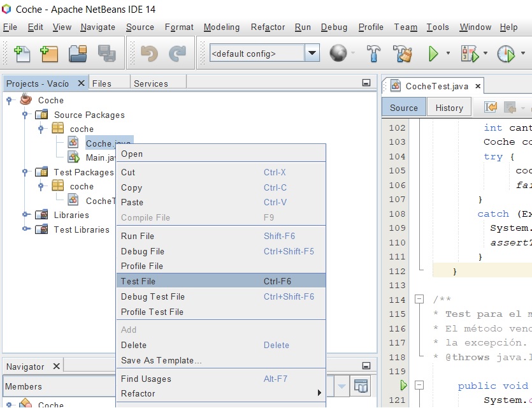Click the Clean and Build icon
The width and height of the screenshot is (532, 408).
coord(402,54)
